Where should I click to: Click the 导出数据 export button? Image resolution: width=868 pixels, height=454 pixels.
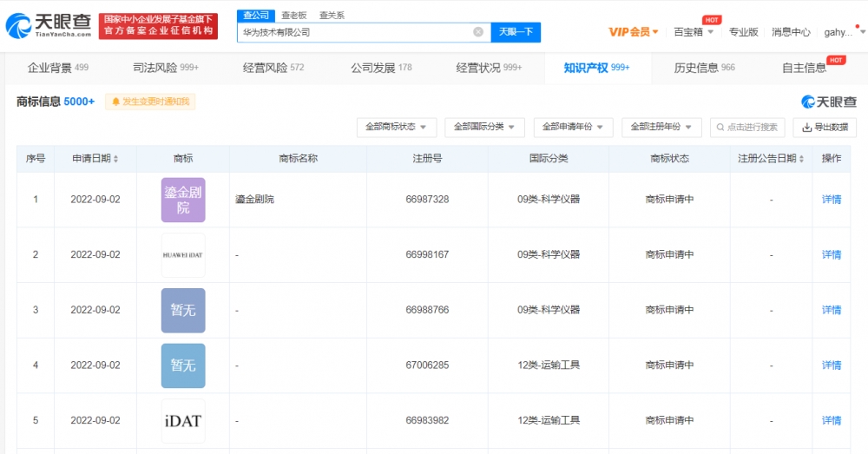(825, 128)
